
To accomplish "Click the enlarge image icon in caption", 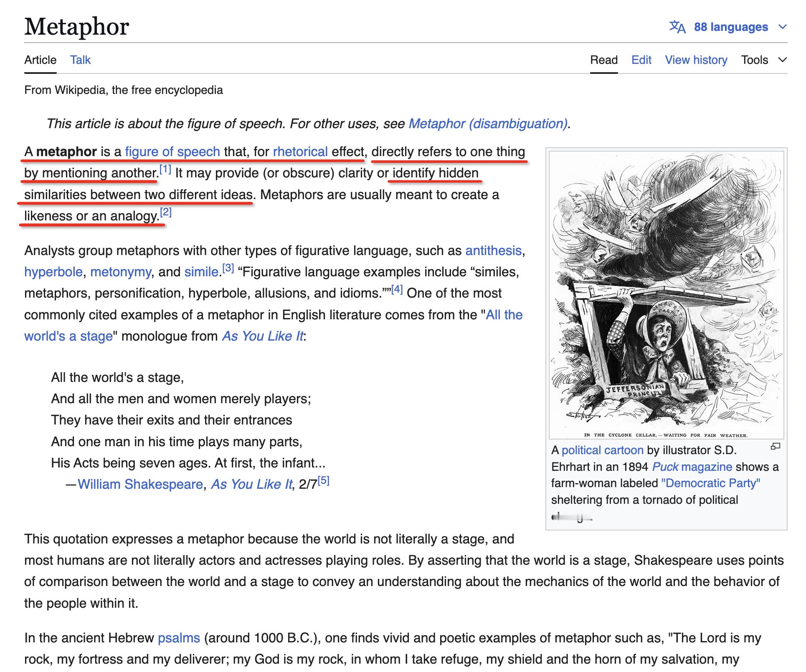I will tap(775, 447).
